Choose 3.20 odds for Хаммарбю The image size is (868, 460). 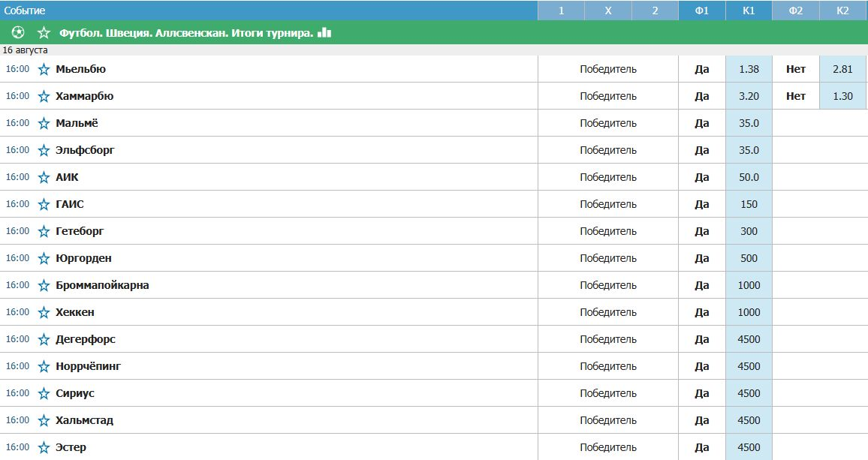click(749, 96)
